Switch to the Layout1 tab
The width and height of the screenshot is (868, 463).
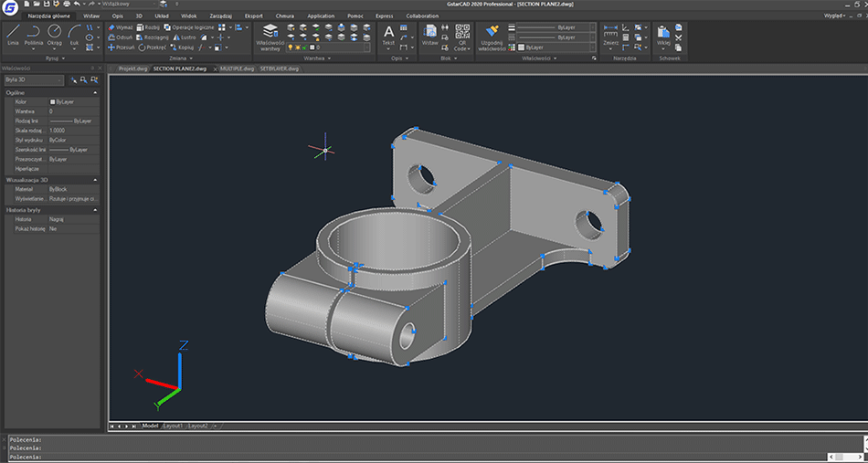point(173,426)
